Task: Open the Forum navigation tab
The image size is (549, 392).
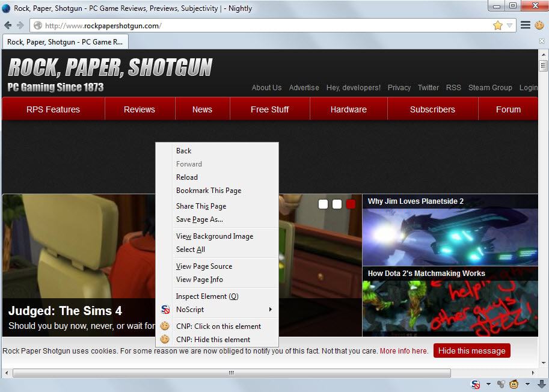Action: [508, 109]
